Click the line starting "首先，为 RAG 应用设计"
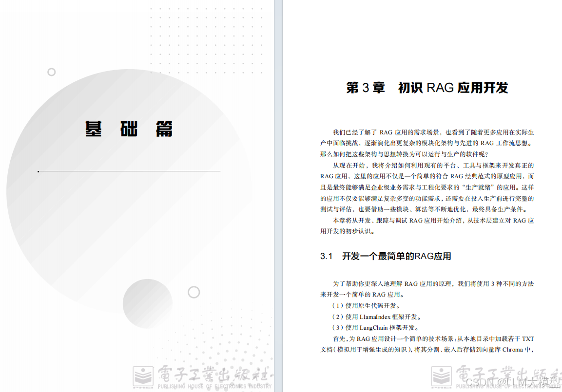 [433, 338]
